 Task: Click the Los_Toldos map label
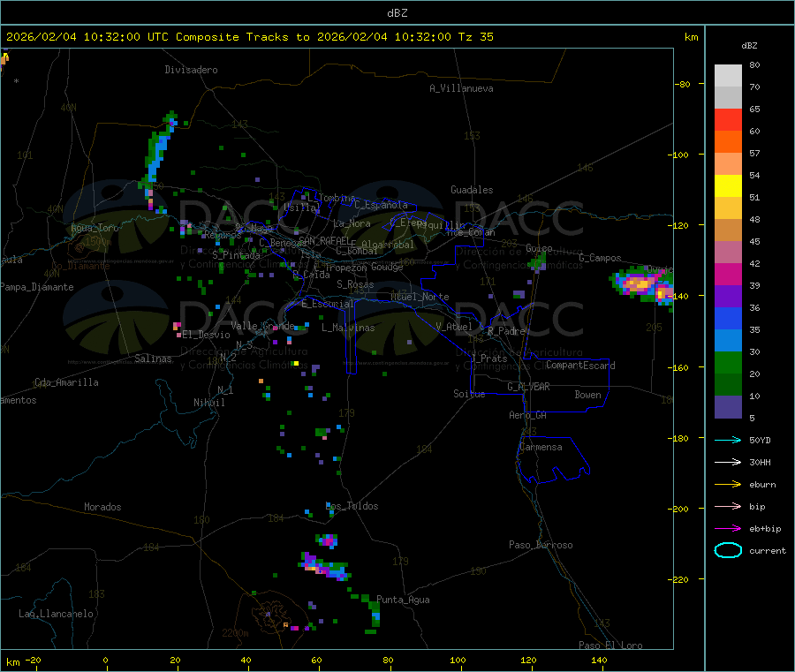coord(352,506)
